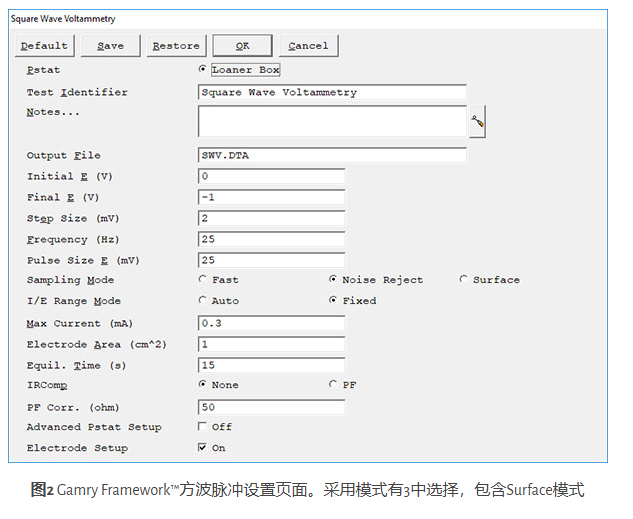Toggle Electrode Setup checkbox
Viewport: 633px width, 519px height.
[202, 448]
